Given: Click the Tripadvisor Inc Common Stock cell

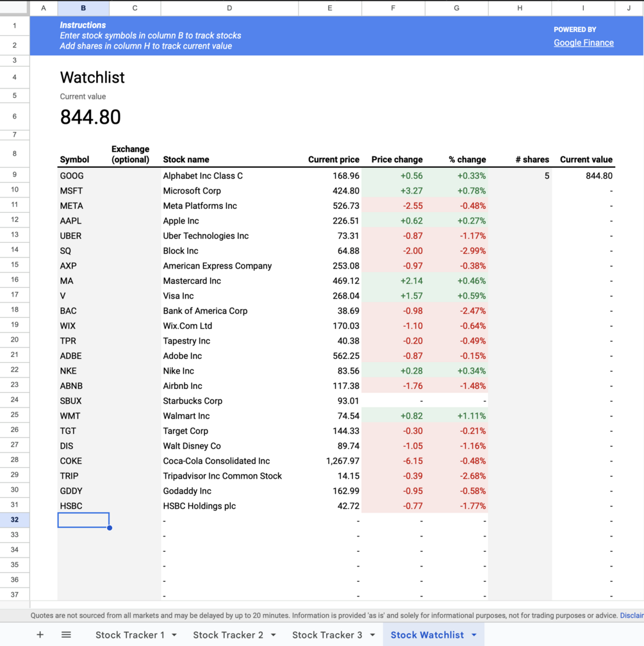Looking at the screenshot, I should (x=229, y=476).
